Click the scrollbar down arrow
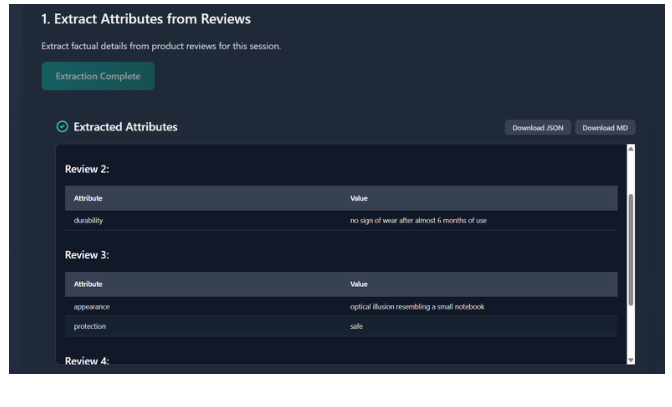Screen dimensions: 672x407 (x=630, y=358)
